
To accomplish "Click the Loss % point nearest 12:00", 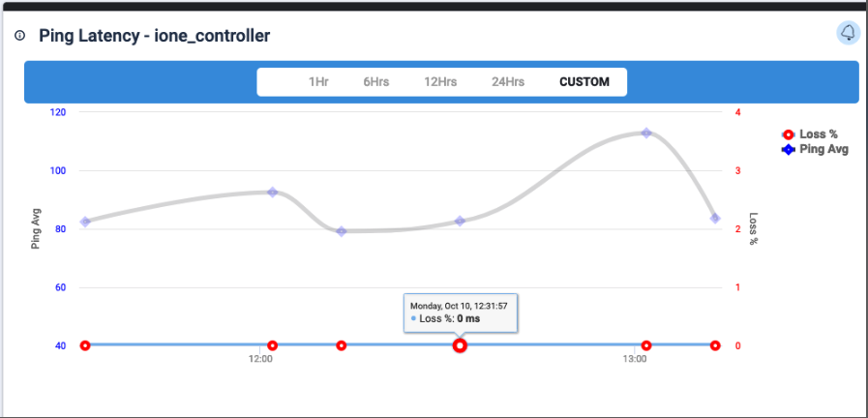I will [x=273, y=345].
